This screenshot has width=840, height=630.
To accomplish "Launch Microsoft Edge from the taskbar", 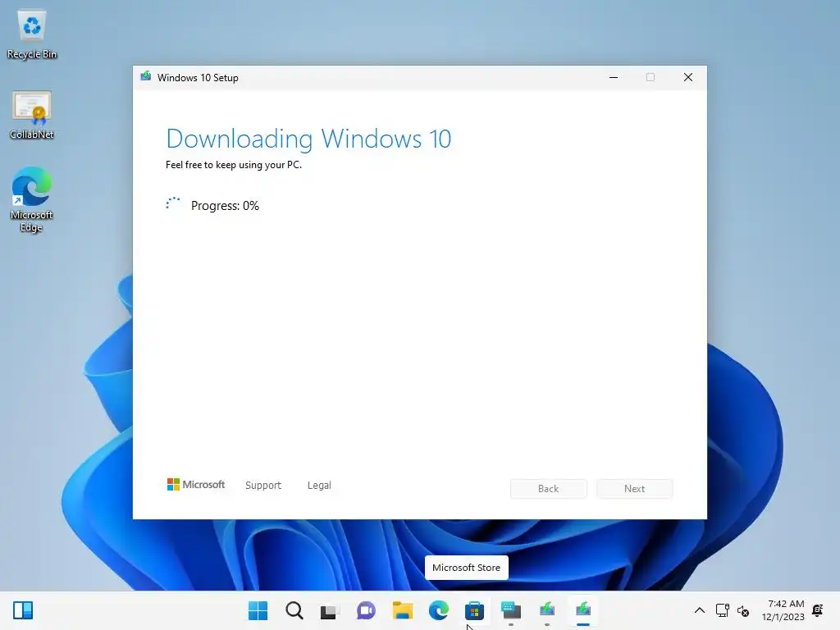I will (438, 610).
